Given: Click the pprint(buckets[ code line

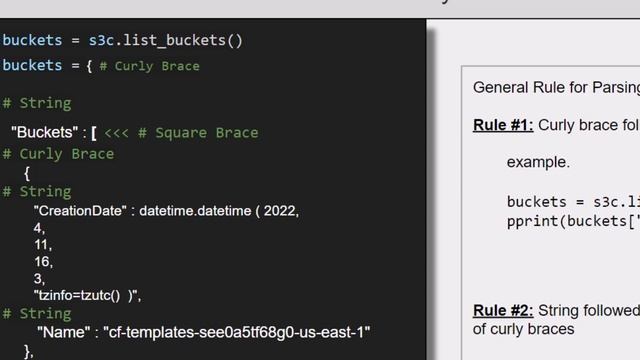Looking at the screenshot, I should point(573,221).
